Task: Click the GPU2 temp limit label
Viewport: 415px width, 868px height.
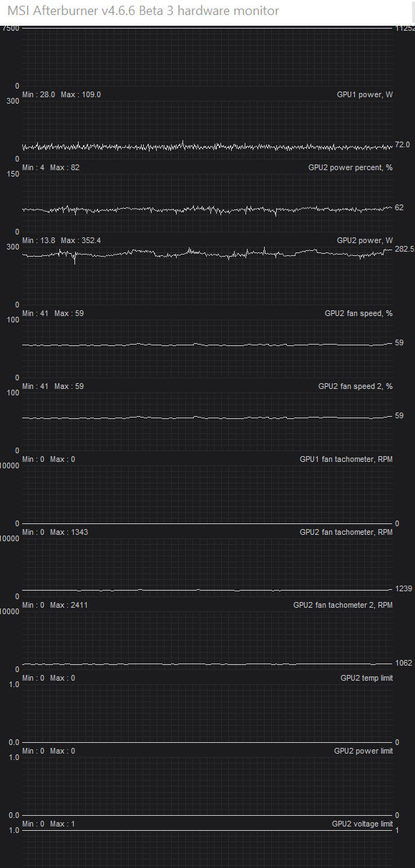Action: (x=366, y=678)
